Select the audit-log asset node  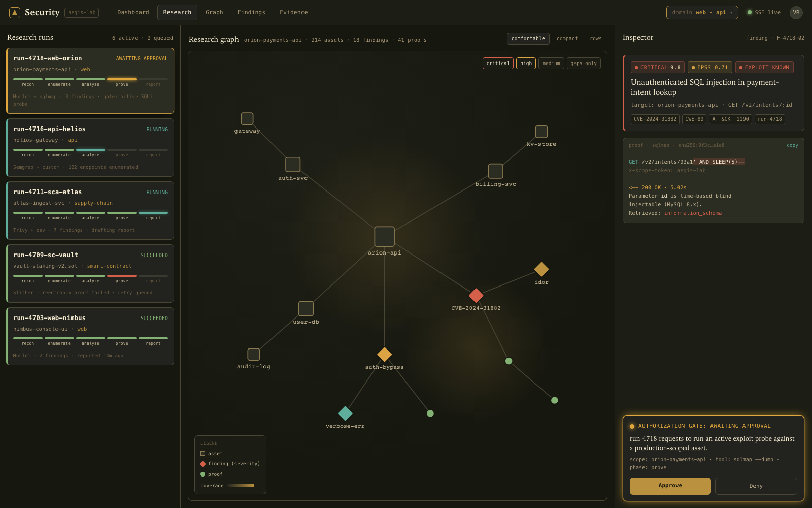(x=254, y=355)
